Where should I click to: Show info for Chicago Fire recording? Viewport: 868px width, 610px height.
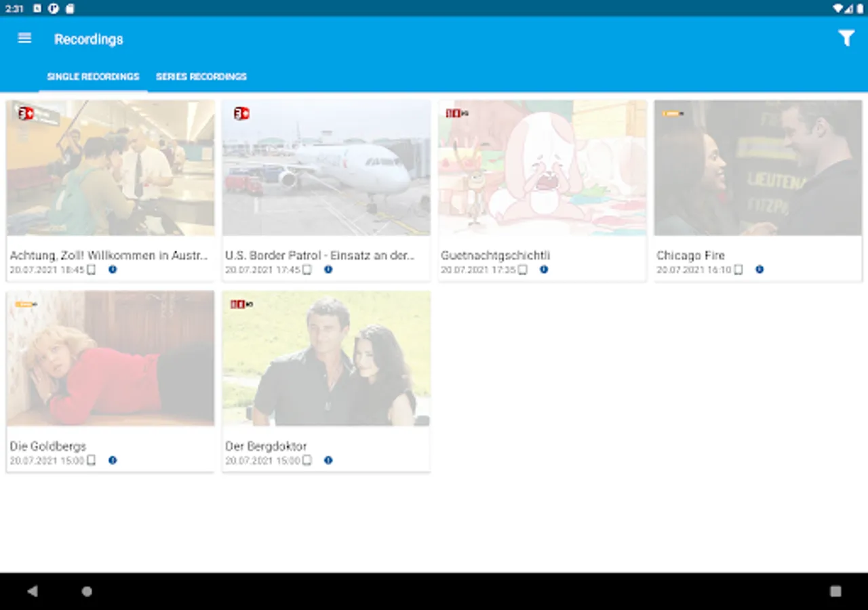coord(759,269)
